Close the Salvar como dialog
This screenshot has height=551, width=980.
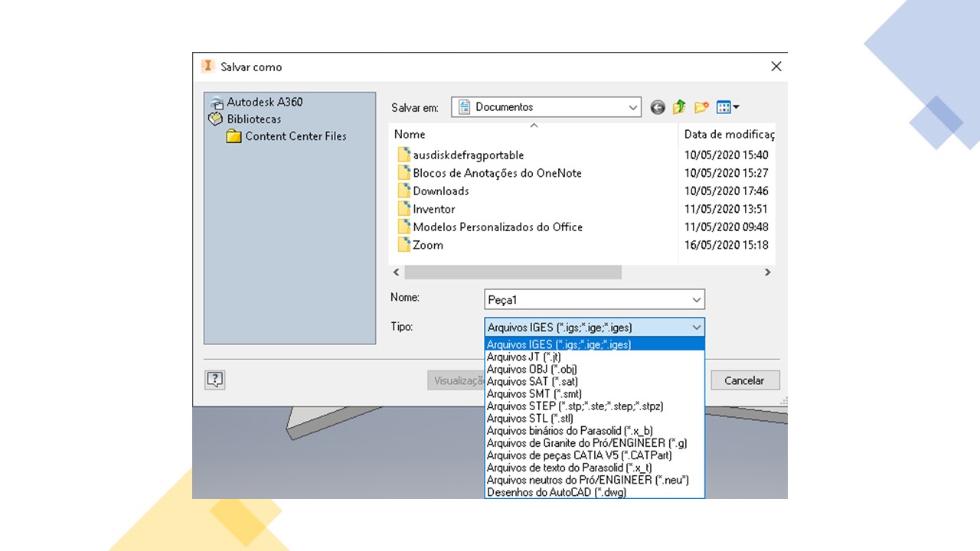pyautogui.click(x=776, y=67)
